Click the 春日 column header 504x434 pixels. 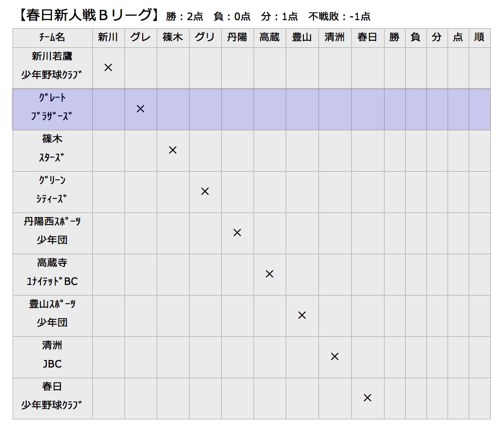pos(368,38)
